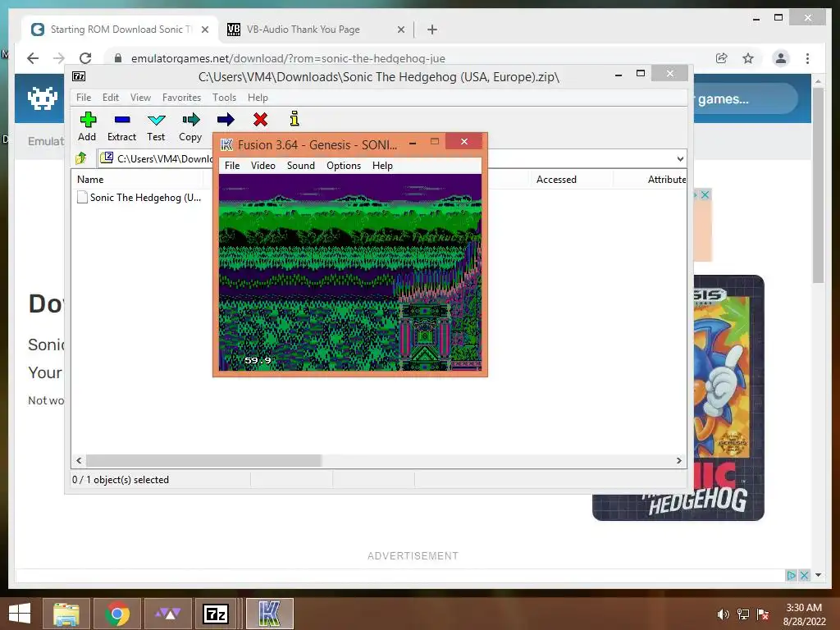The image size is (840, 630).
Task: Click the bottom AdChoices triangle icon
Action: [792, 575]
